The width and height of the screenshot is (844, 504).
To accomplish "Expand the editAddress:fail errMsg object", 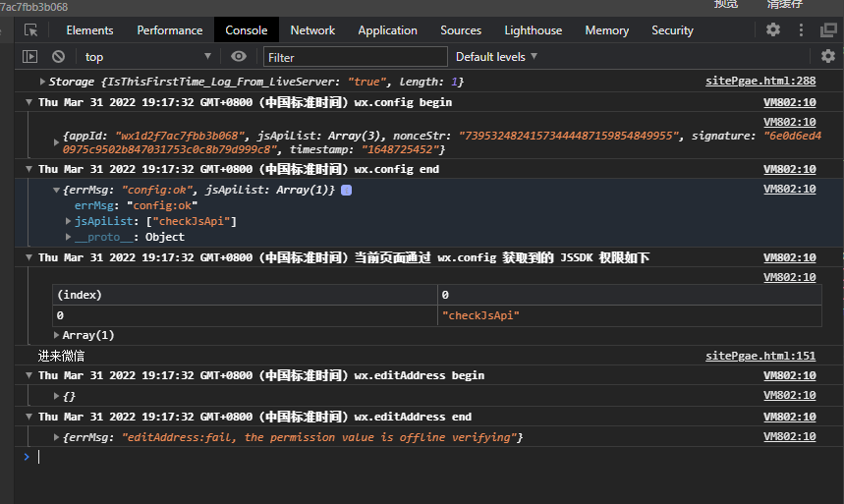I will tap(56, 438).
